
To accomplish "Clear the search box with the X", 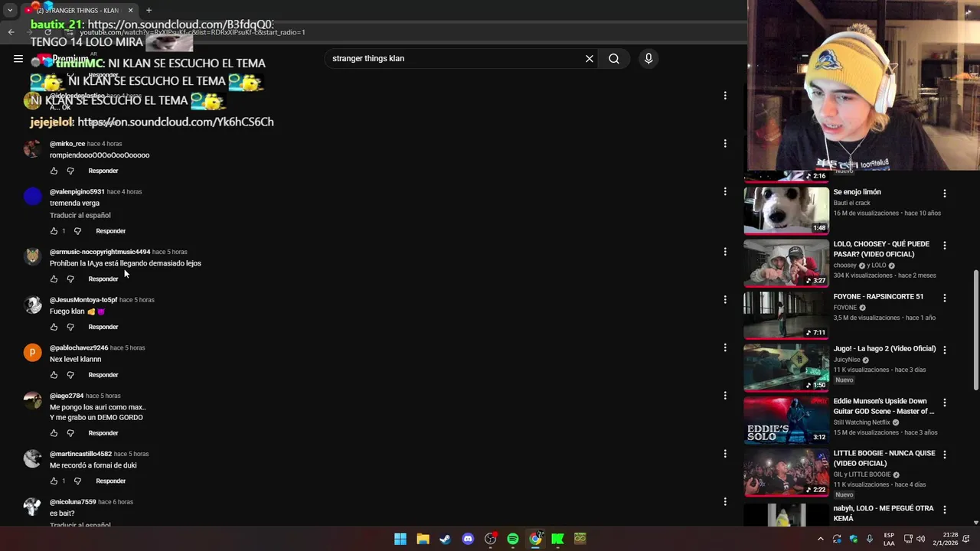I will pyautogui.click(x=590, y=58).
